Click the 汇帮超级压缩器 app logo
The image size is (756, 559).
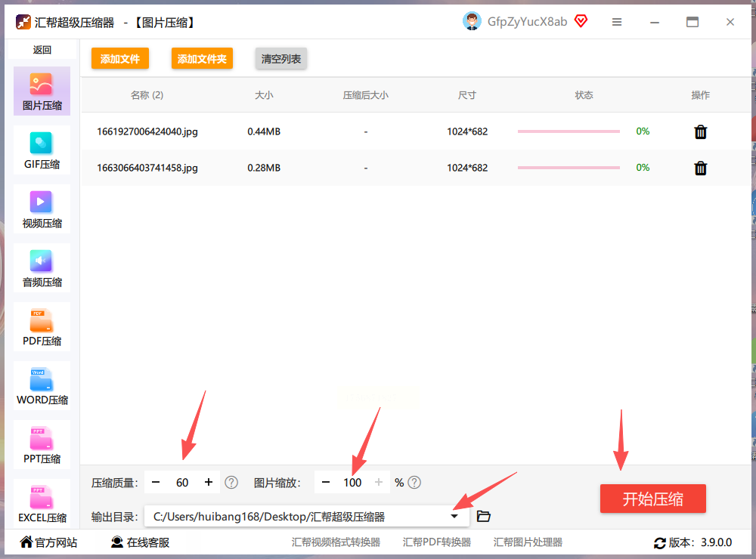pyautogui.click(x=23, y=22)
